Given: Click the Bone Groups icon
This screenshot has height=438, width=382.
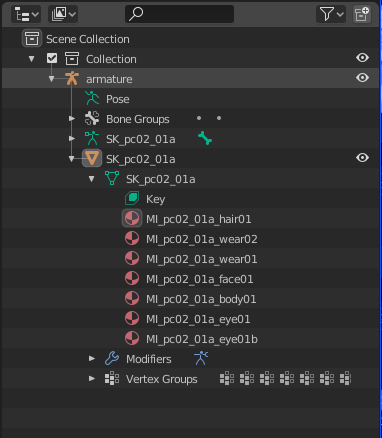Looking at the screenshot, I should (92, 119).
